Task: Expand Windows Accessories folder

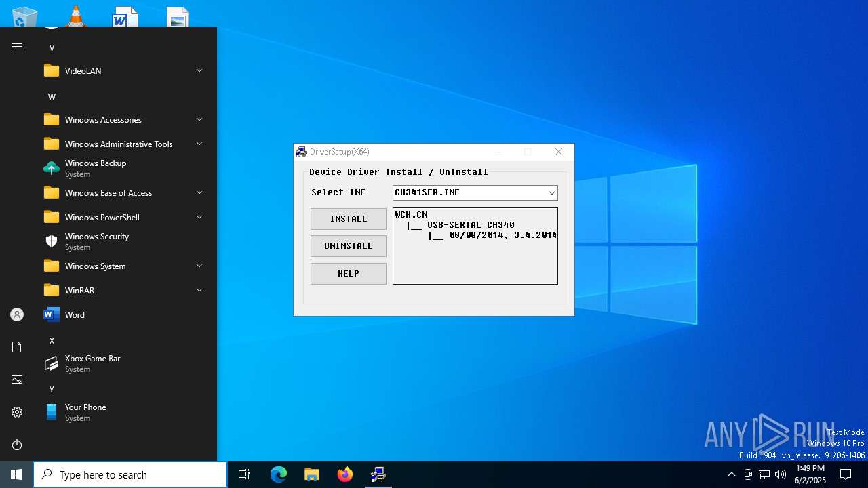Action: pyautogui.click(x=125, y=119)
